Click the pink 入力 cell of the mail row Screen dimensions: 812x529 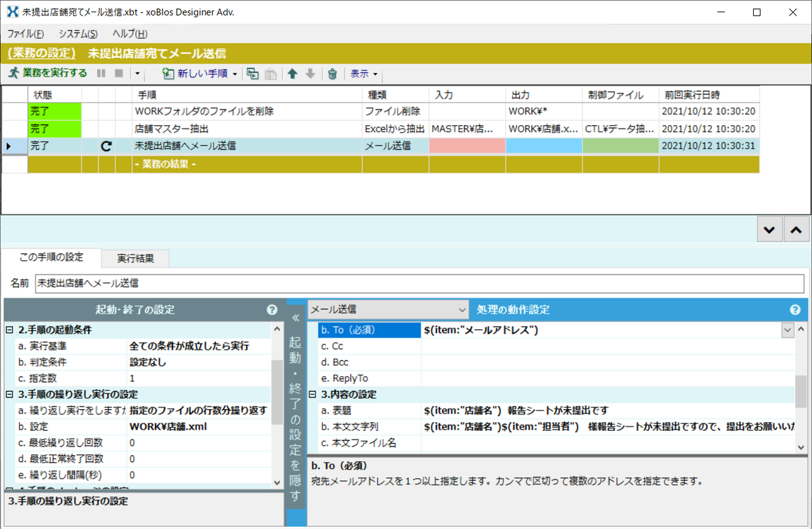coord(467,145)
